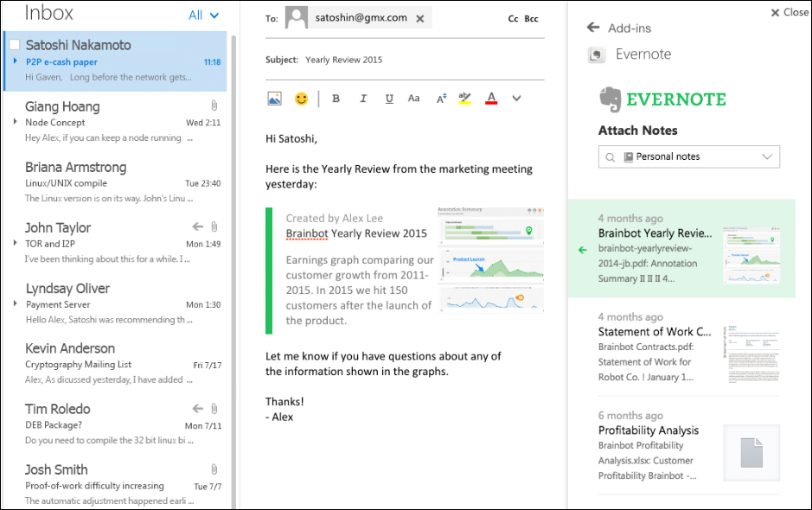Toggle bold formatting
Viewport: 812px width, 510px height.
click(x=336, y=98)
